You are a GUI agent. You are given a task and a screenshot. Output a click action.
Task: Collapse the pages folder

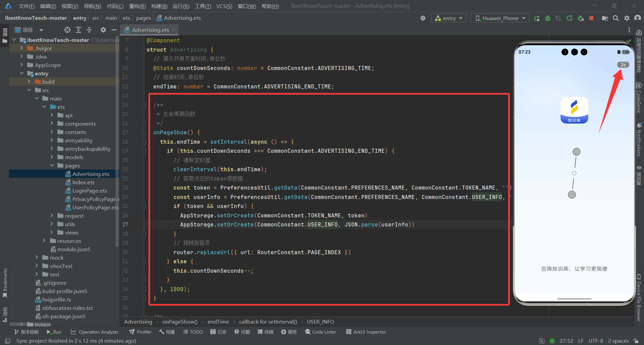tap(52, 165)
